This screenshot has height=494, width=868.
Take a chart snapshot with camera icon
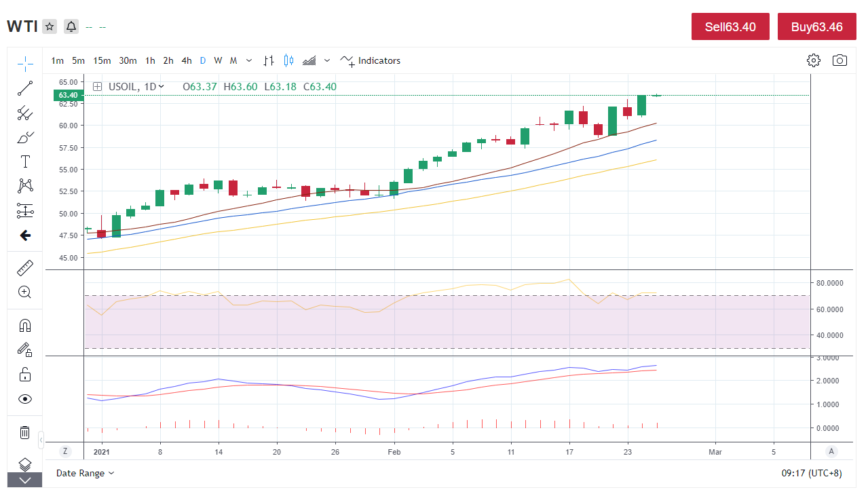tap(839, 60)
